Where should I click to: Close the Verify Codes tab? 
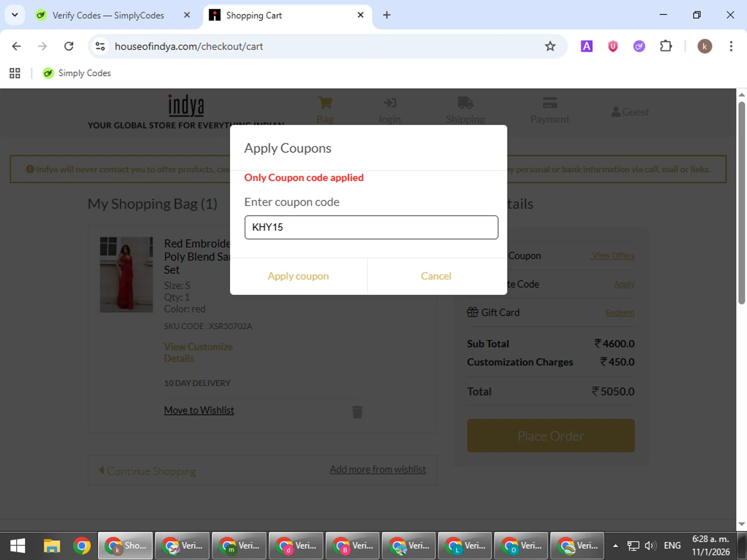pos(187,15)
